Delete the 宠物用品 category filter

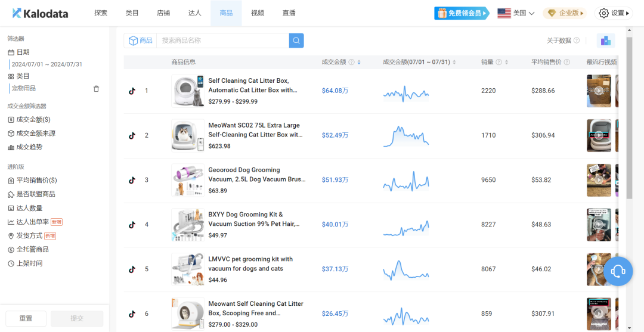pyautogui.click(x=96, y=89)
